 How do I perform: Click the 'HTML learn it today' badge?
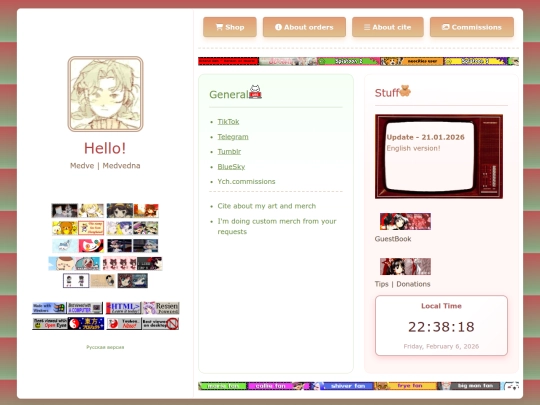pos(124,308)
